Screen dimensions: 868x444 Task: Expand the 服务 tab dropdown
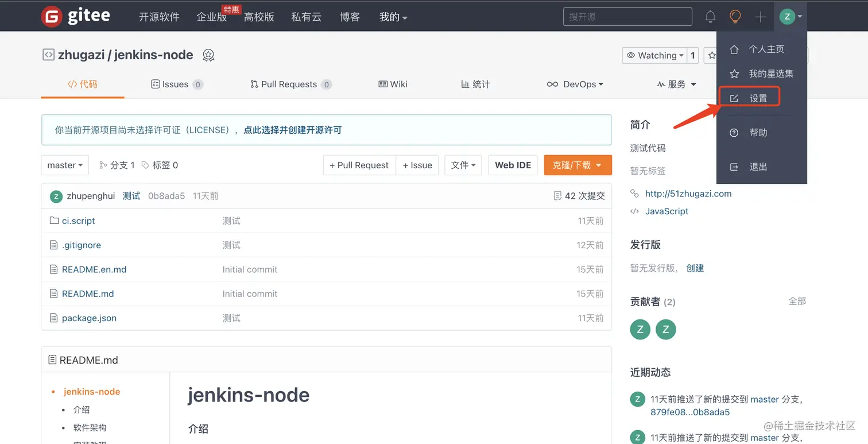[676, 84]
